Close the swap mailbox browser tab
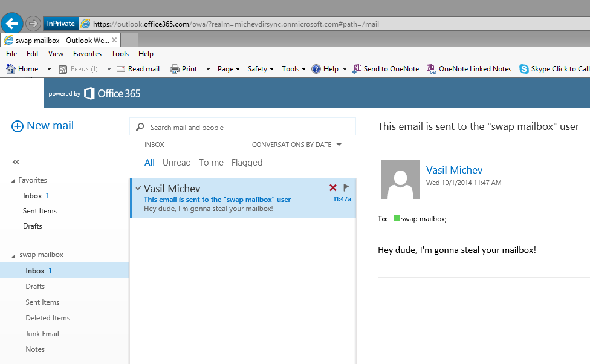 114,40
